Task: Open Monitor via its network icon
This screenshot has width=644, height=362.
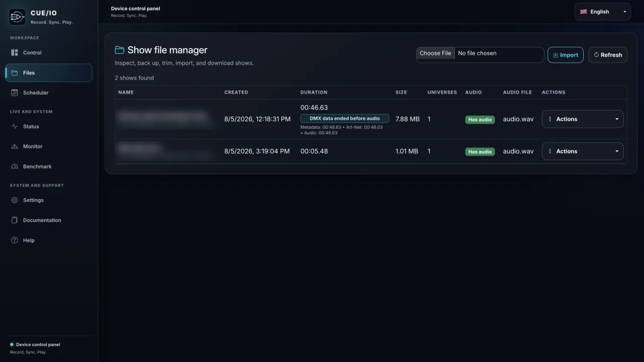Action: tap(15, 147)
